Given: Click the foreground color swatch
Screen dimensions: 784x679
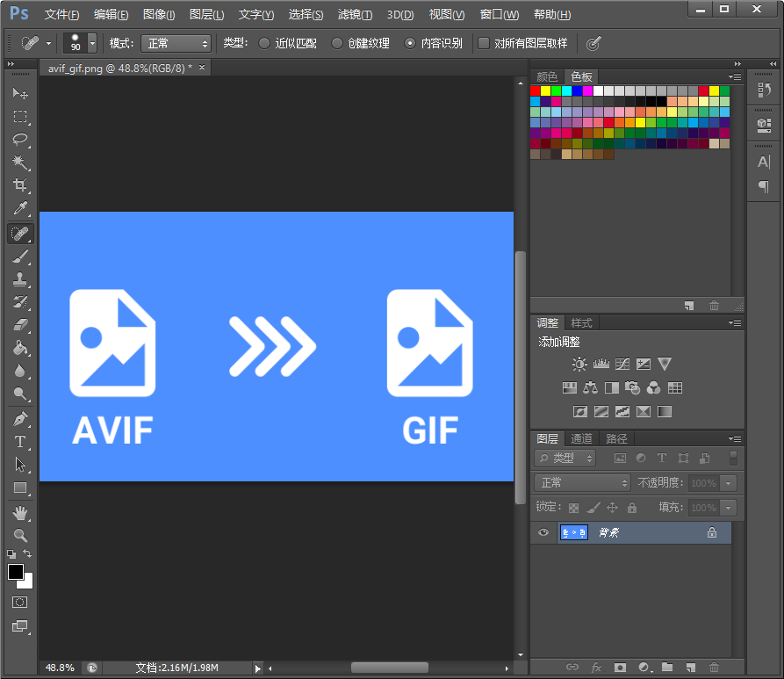Looking at the screenshot, I should pos(16,572).
